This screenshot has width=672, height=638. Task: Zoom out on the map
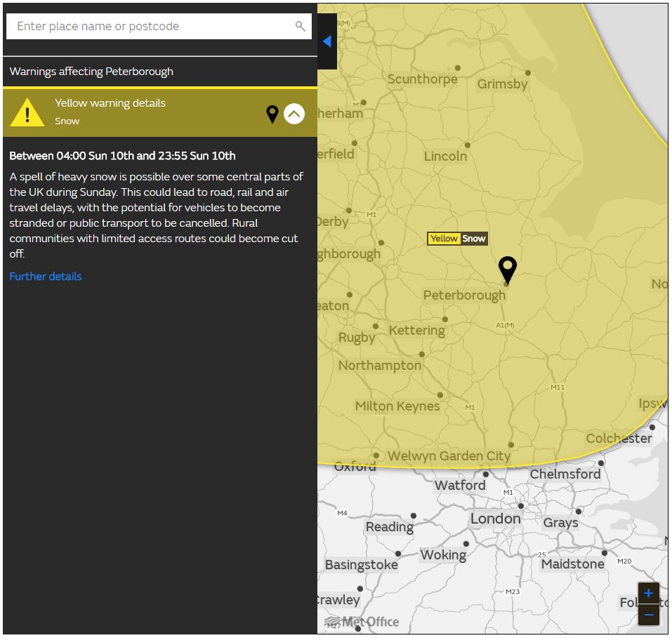[648, 615]
